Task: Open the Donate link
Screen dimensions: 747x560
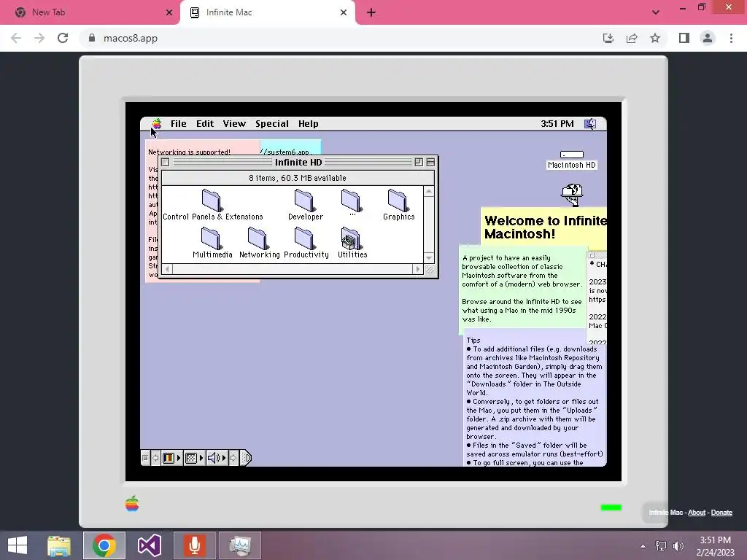Action: tap(721, 513)
